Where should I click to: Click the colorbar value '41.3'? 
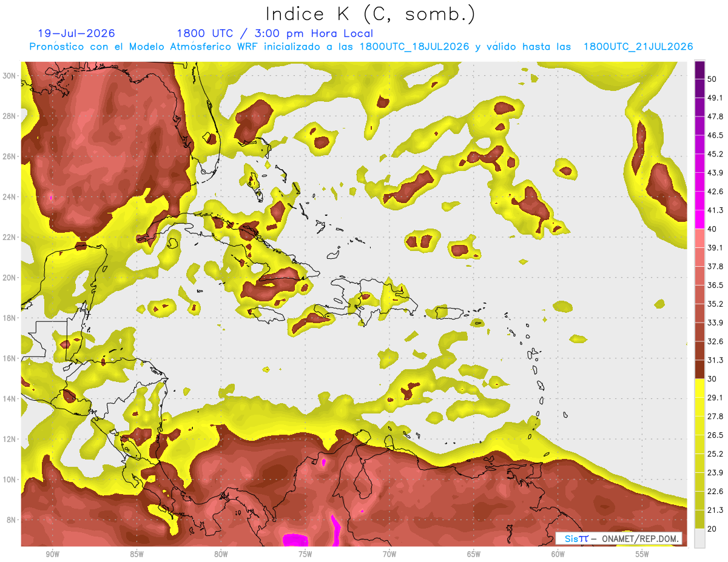715,211
